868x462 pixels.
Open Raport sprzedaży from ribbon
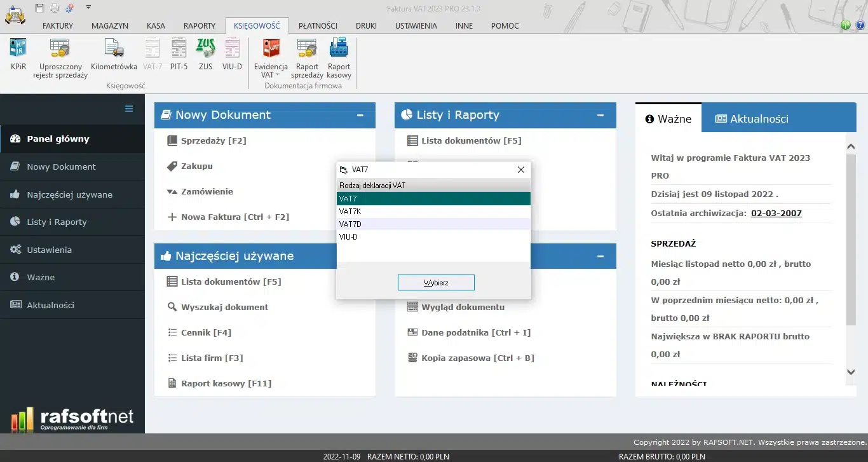point(307,54)
